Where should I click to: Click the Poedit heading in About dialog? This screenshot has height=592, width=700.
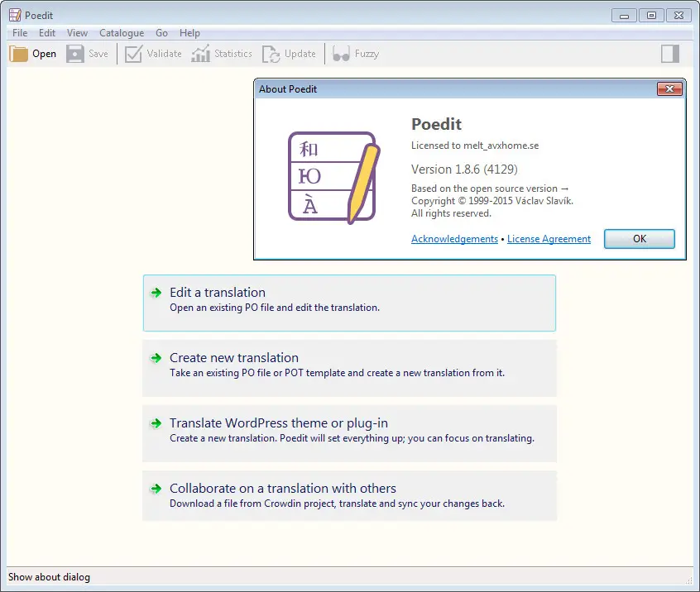(436, 124)
